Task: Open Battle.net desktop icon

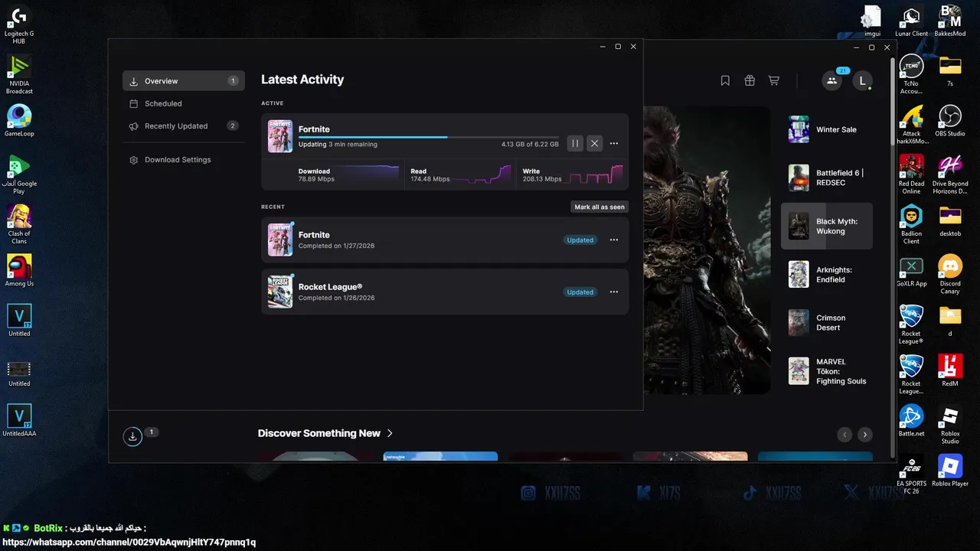Action: pos(911,421)
